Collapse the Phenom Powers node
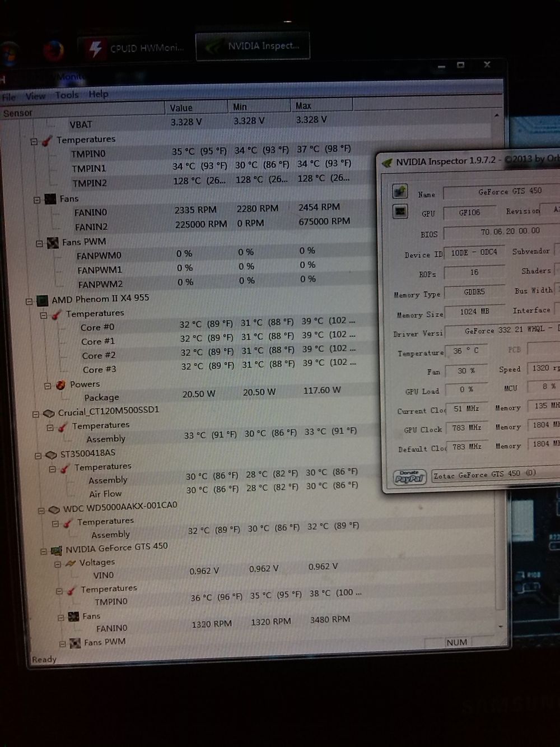560x747 pixels. [x=48, y=386]
